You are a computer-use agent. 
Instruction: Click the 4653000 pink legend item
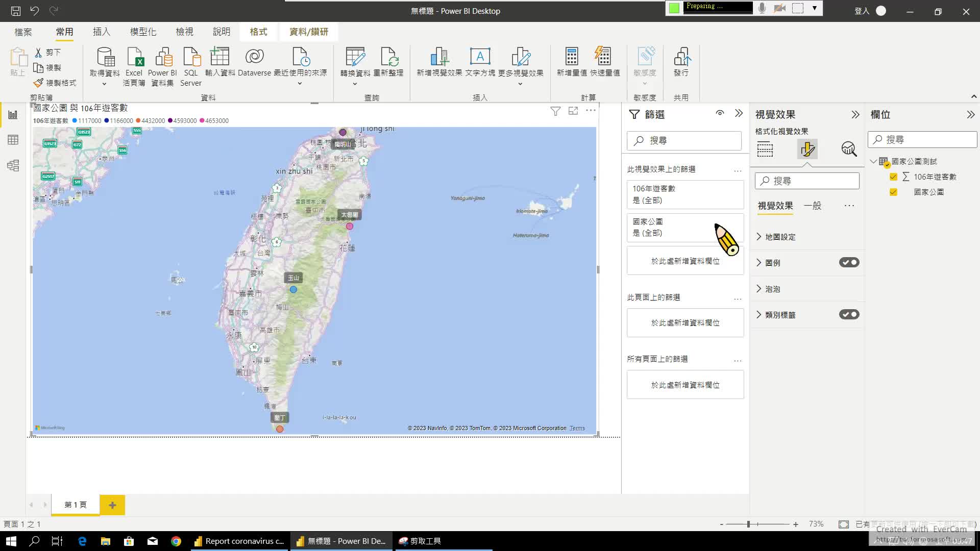pos(214,121)
